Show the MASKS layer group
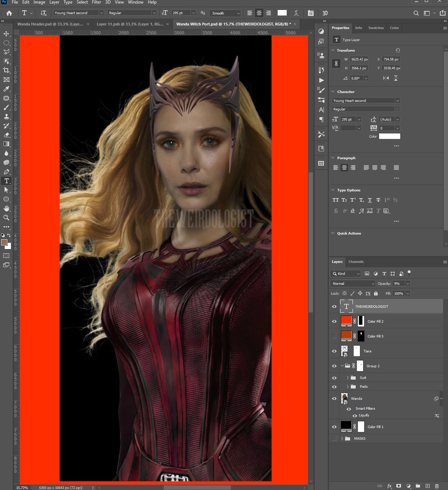This screenshot has height=490, width=448. (334, 439)
